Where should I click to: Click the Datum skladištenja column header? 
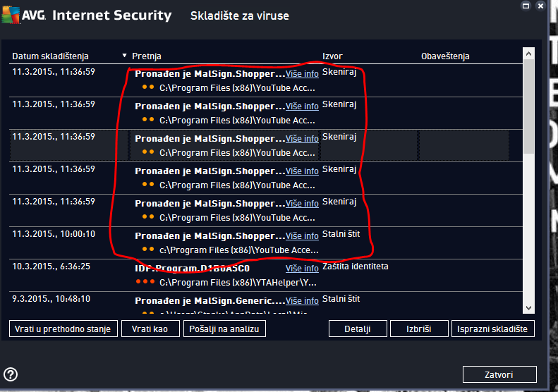point(50,56)
